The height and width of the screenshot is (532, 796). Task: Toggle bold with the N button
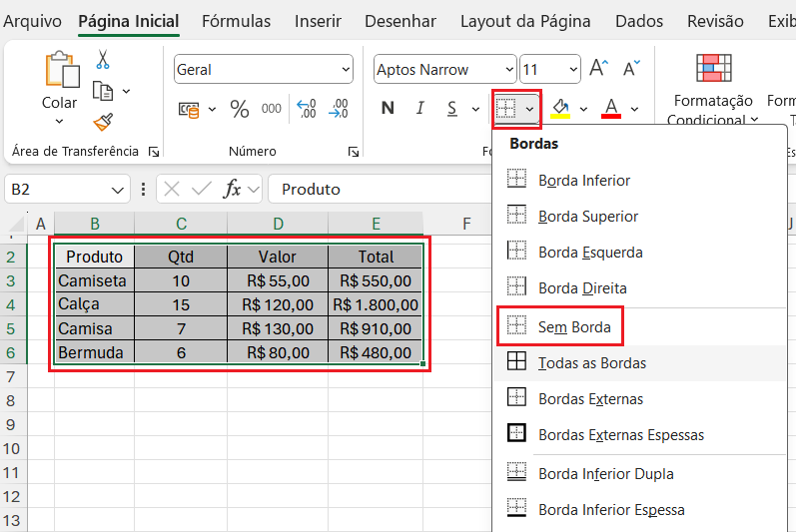pyautogui.click(x=388, y=109)
